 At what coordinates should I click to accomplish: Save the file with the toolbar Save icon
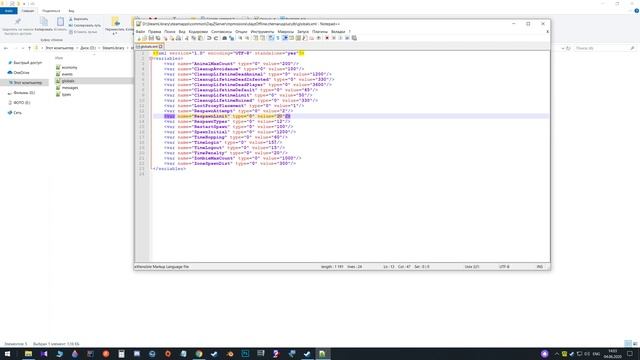[152, 38]
